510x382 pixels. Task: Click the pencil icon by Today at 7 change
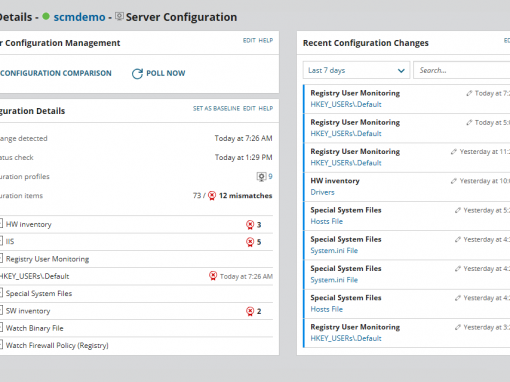tap(469, 93)
